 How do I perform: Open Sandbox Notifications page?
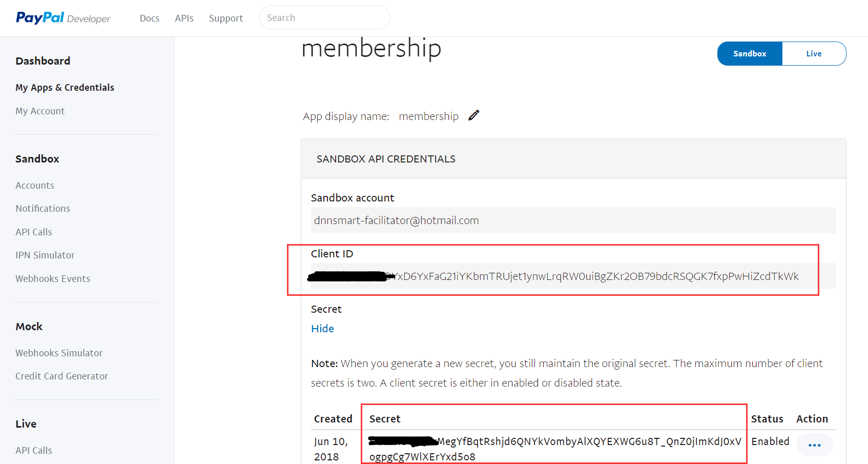(x=43, y=208)
